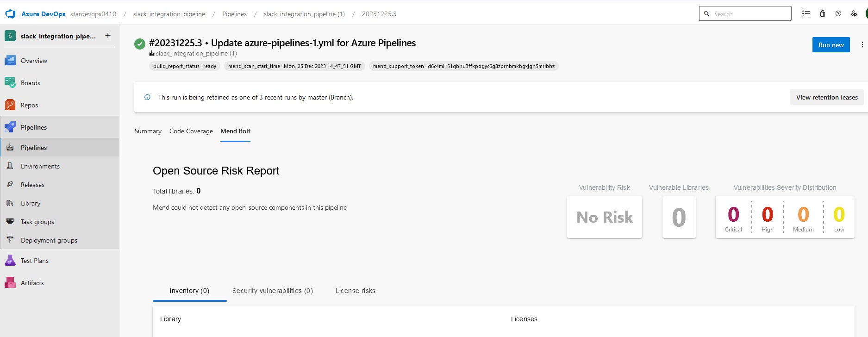Image resolution: width=868 pixels, height=337 pixels.
Task: Click the 20231225.3 breadcrumb
Action: coord(379,14)
